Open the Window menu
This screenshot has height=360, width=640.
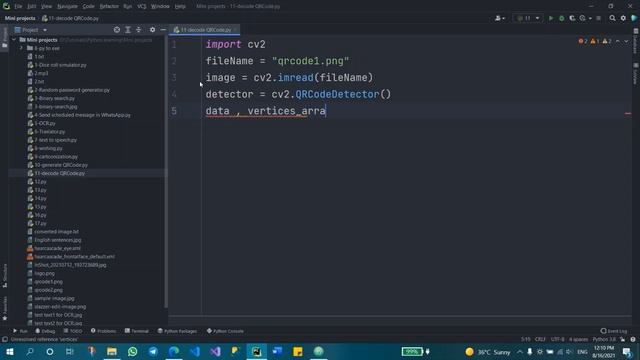tap(160, 7)
